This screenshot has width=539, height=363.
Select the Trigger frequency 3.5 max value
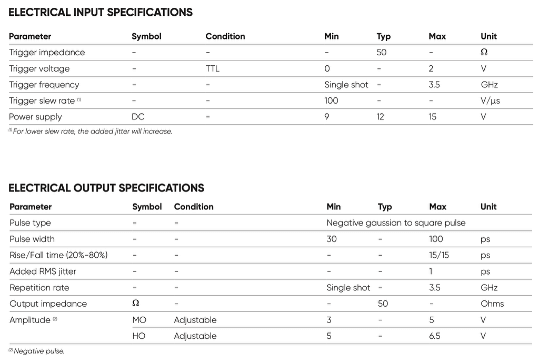(434, 85)
